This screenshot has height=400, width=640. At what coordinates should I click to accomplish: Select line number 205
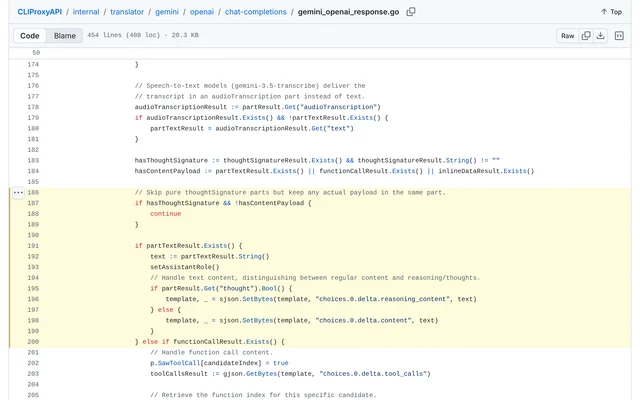coord(33,395)
